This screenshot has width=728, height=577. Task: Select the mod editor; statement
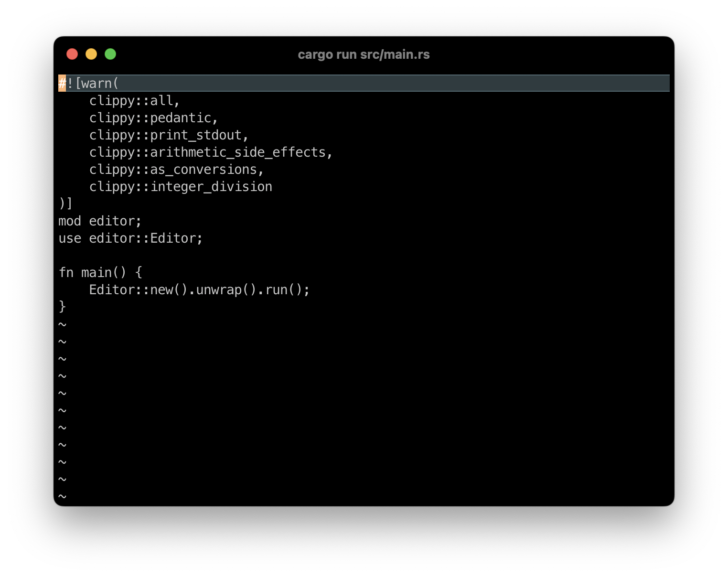[99, 221]
